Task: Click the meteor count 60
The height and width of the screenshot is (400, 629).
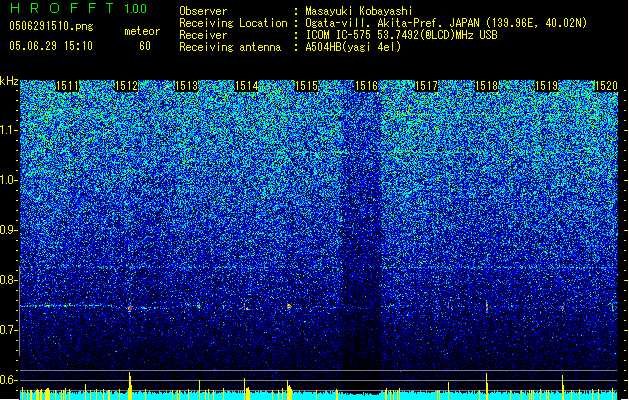Action: 145,46
